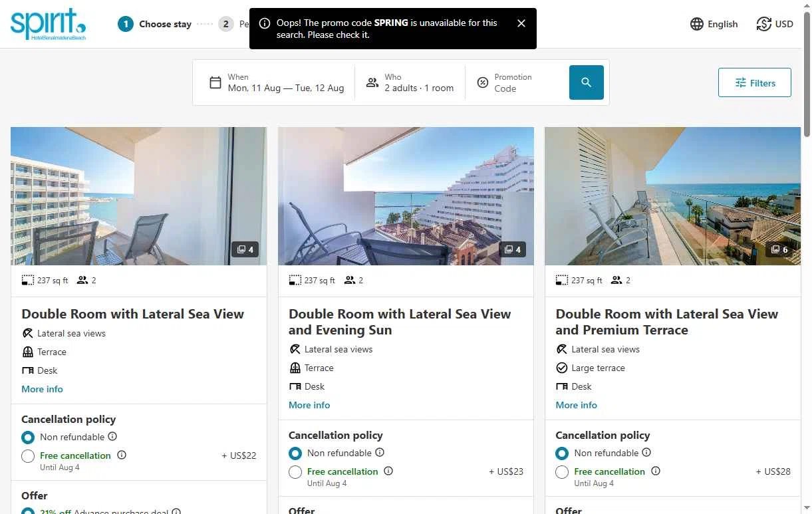Select Free cancellation for Evening Sun room
The image size is (812, 514).
click(x=295, y=472)
